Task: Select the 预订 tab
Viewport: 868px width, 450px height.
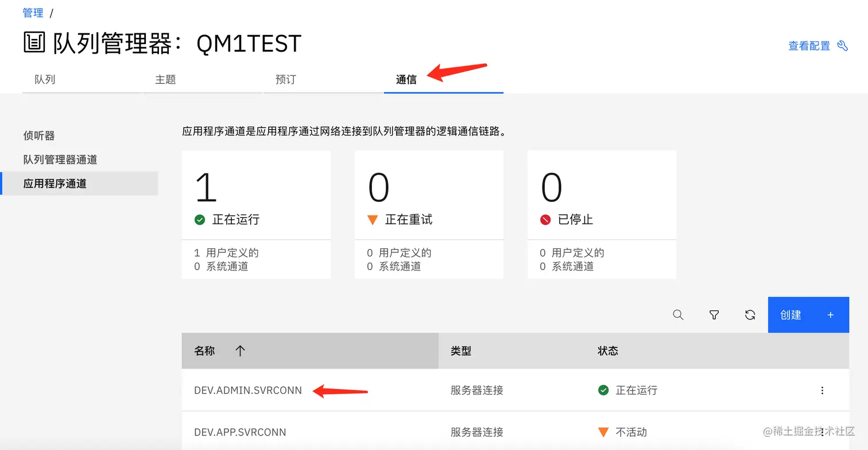Action: tap(286, 80)
